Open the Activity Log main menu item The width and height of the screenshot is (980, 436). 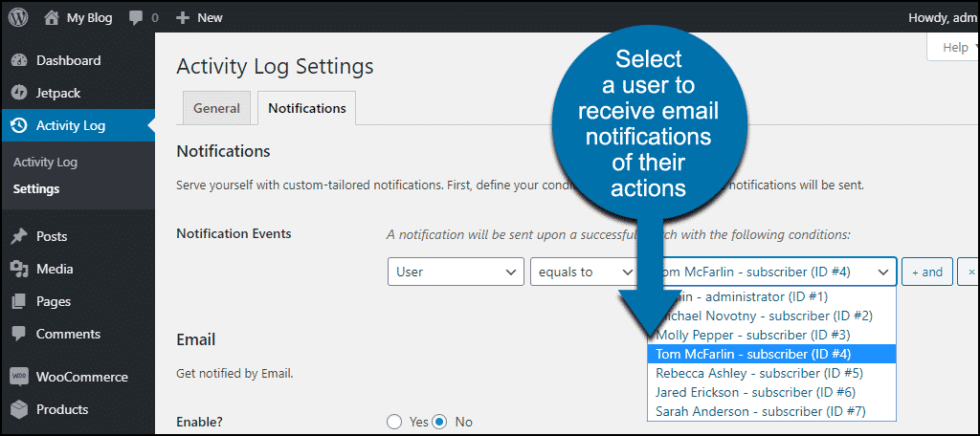coord(78,125)
